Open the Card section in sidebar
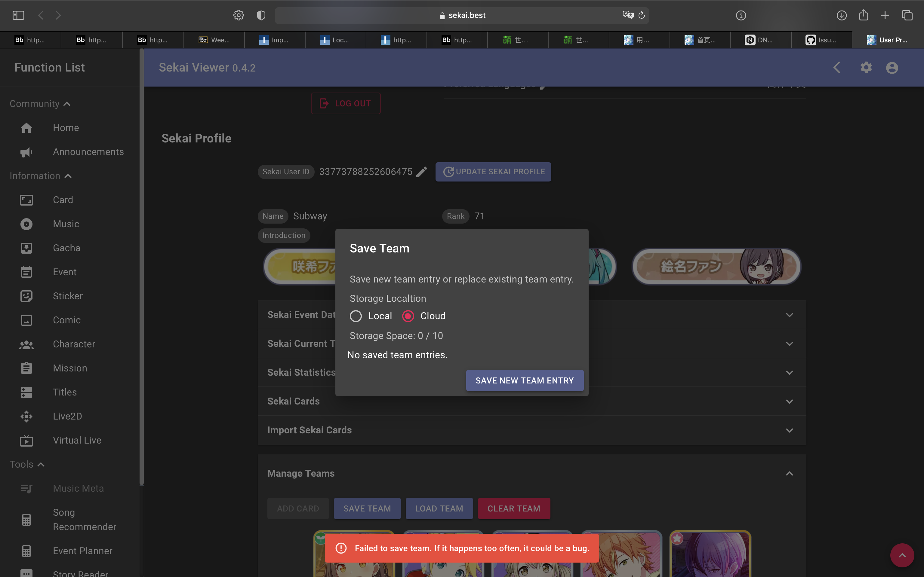This screenshot has width=924, height=577. [63, 200]
